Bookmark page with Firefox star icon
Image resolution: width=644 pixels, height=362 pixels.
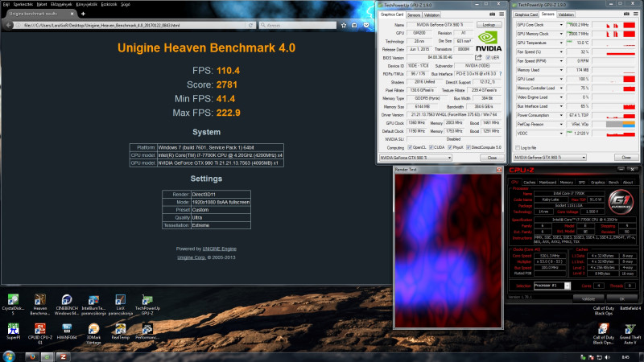(x=344, y=26)
